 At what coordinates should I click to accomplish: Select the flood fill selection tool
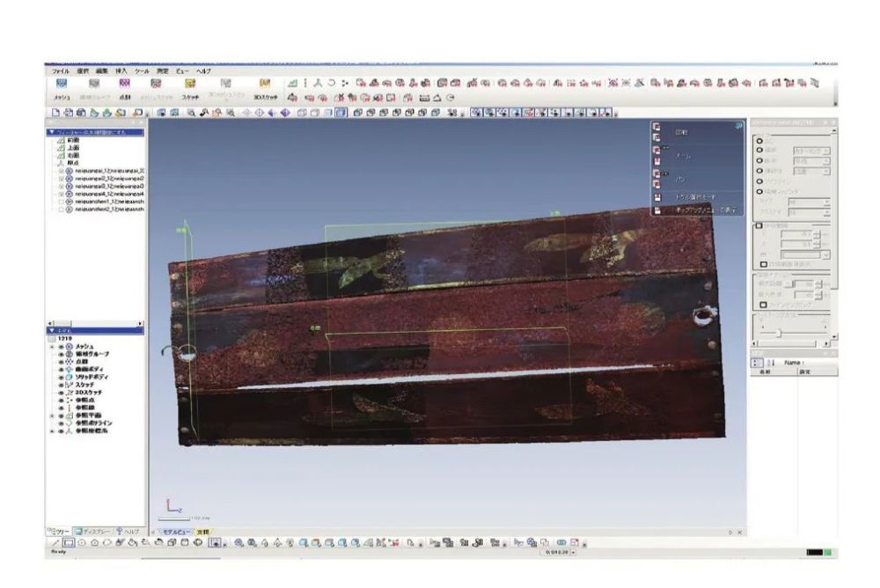[x=133, y=542]
